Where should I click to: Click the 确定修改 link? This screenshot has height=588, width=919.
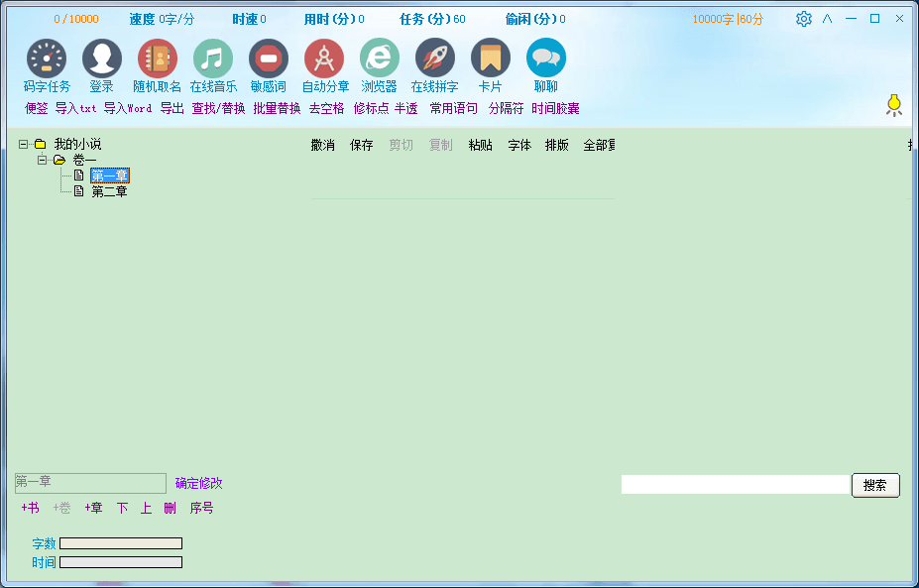(198, 484)
